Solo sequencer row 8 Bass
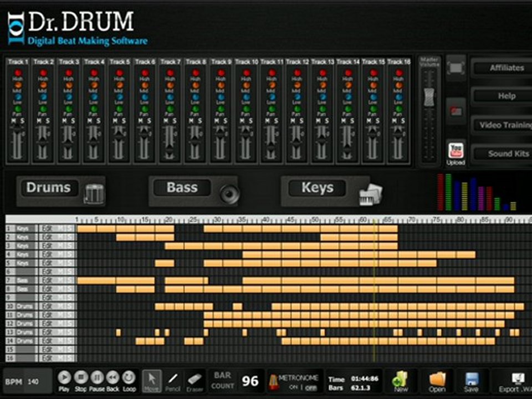The height and width of the screenshot is (399, 532). (x=70, y=289)
